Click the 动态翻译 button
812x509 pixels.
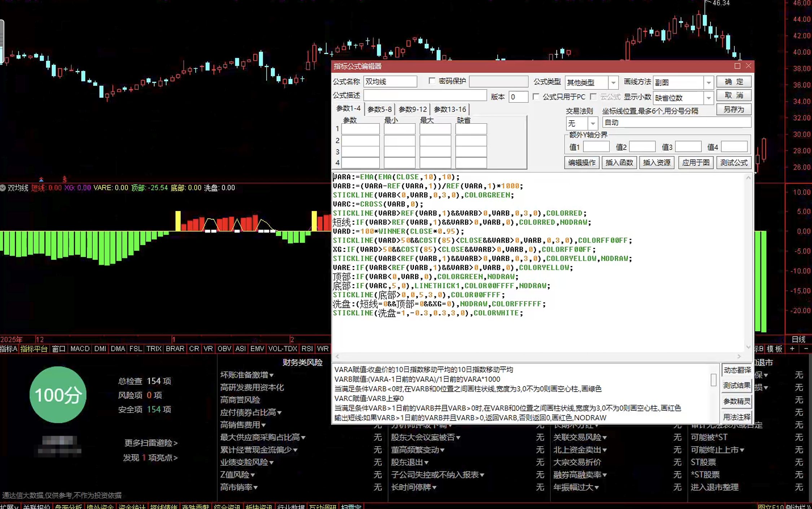pyautogui.click(x=737, y=370)
